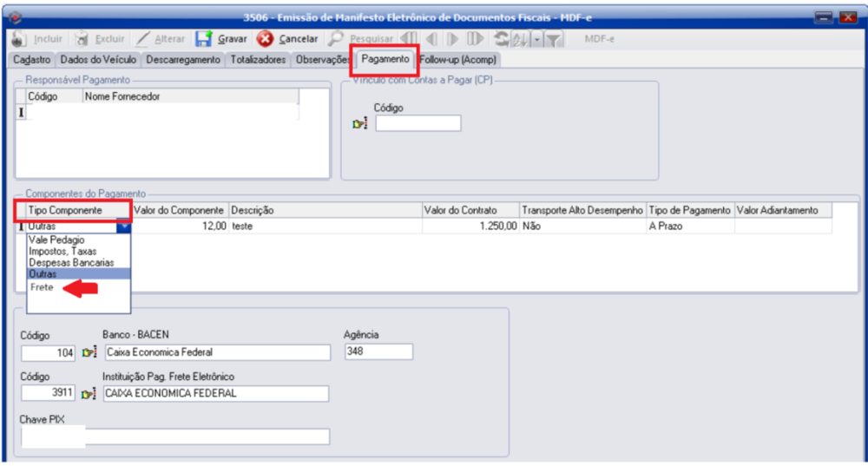Go to Follow-up (Acomp) tab

(x=458, y=60)
